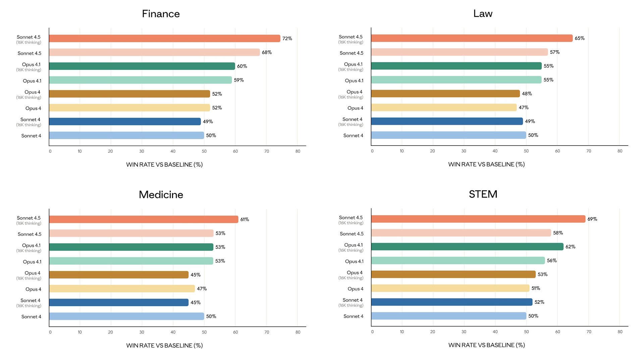Click the dark green 62% STEM bar
Screen dimensions: 644x362
[467, 247]
